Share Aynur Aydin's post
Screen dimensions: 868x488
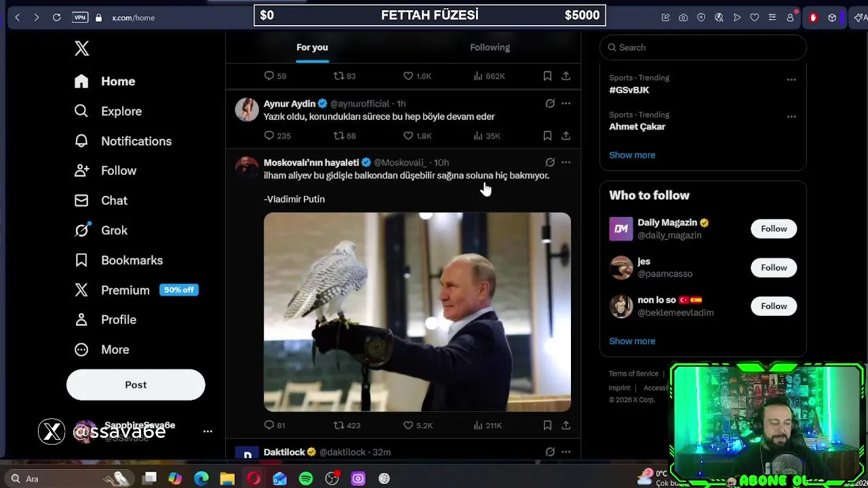point(566,136)
